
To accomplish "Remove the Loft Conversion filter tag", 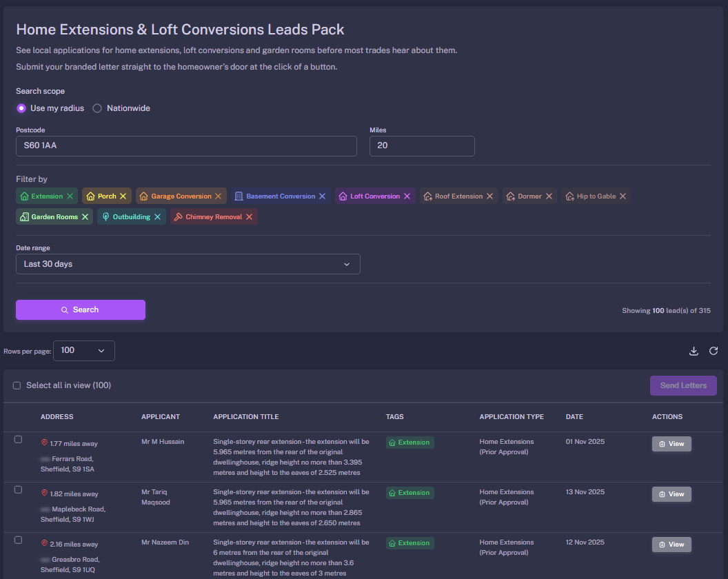I will 407,196.
